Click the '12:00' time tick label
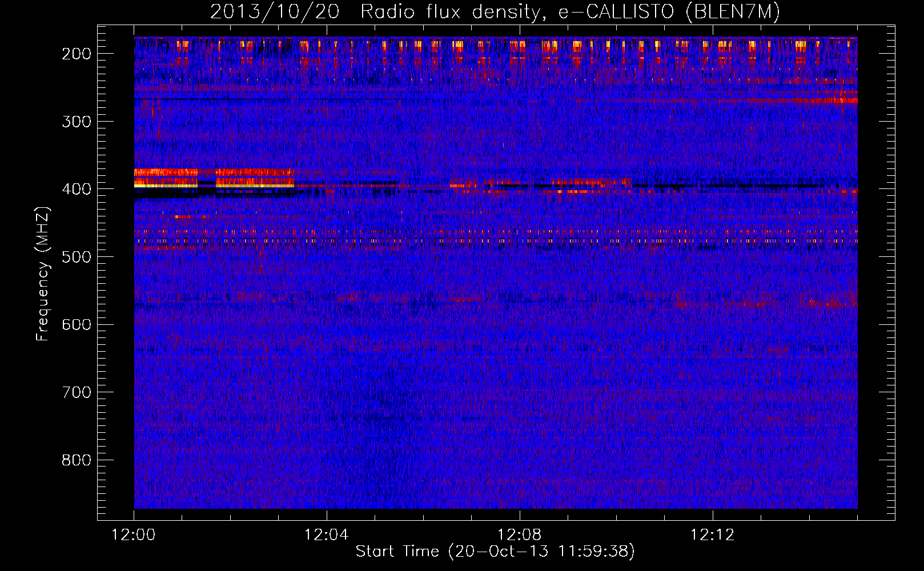Viewport: 924px width, 571px height. 134,535
